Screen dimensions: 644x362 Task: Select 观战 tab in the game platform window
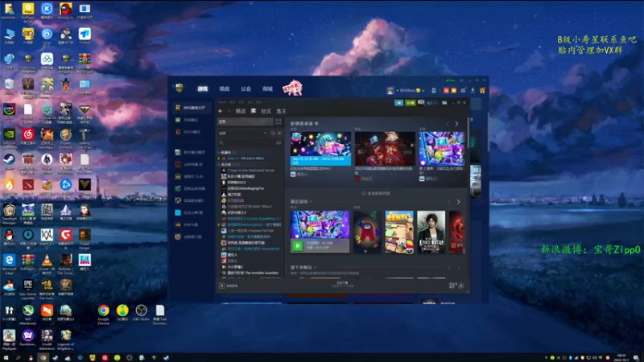click(x=225, y=88)
